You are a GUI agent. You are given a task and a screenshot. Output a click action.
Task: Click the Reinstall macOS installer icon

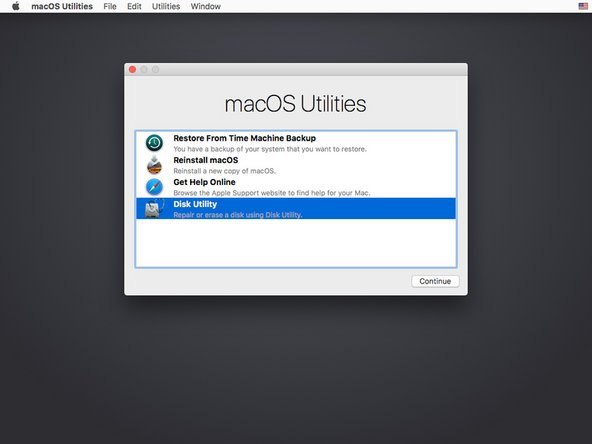click(x=154, y=165)
